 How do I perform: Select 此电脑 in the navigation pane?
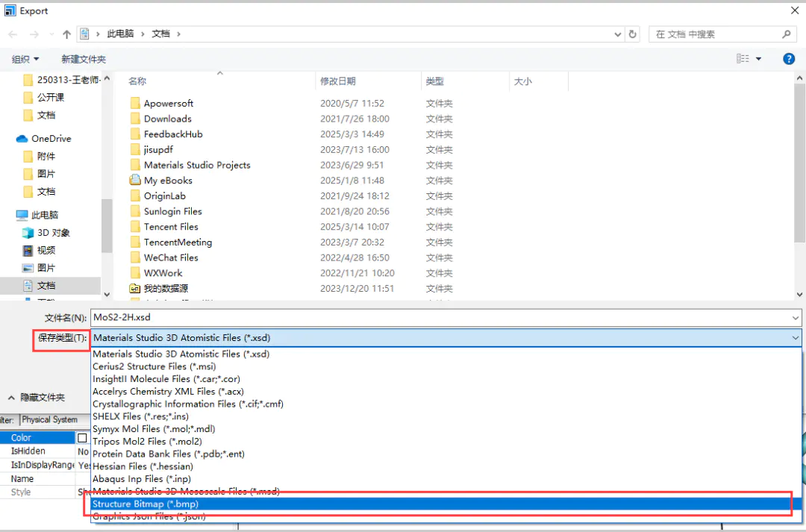pyautogui.click(x=45, y=215)
